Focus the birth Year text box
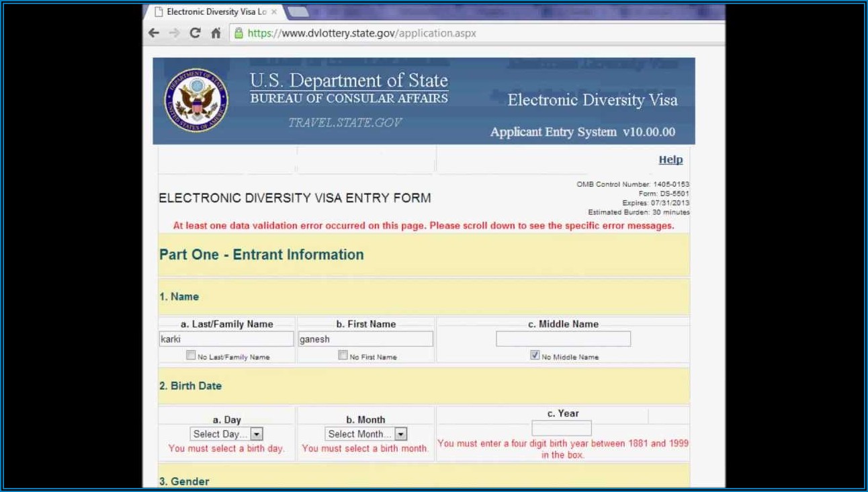This screenshot has width=868, height=492. [561, 428]
